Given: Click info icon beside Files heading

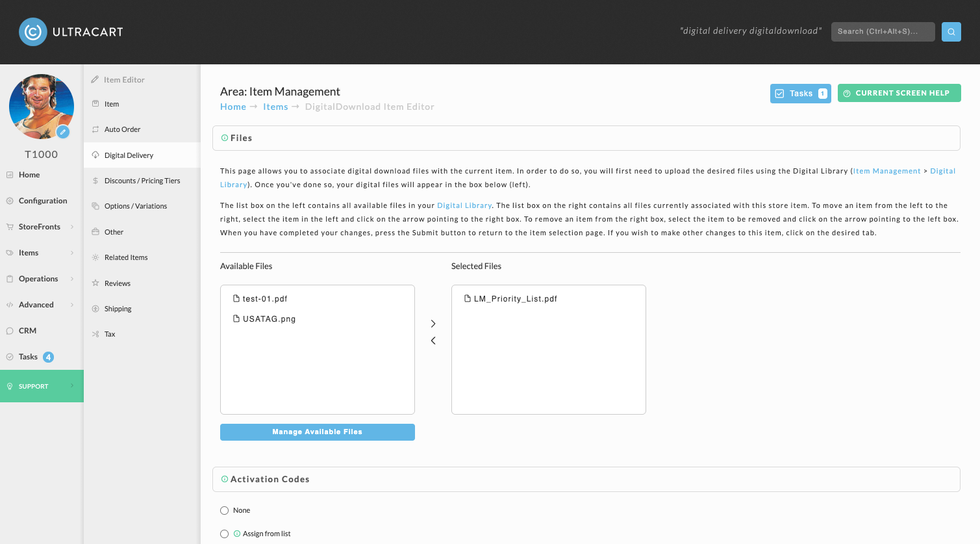Looking at the screenshot, I should pos(225,138).
